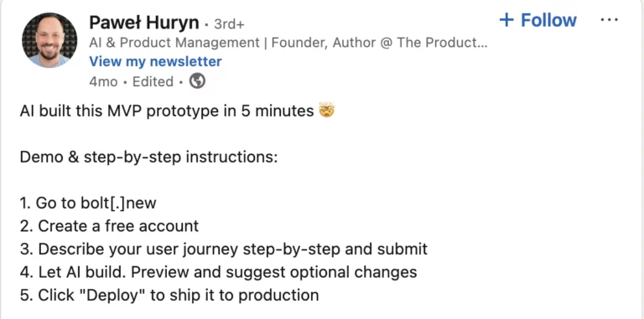Click the Edited label beside timestamp
This screenshot has width=644, height=319.
(x=153, y=81)
